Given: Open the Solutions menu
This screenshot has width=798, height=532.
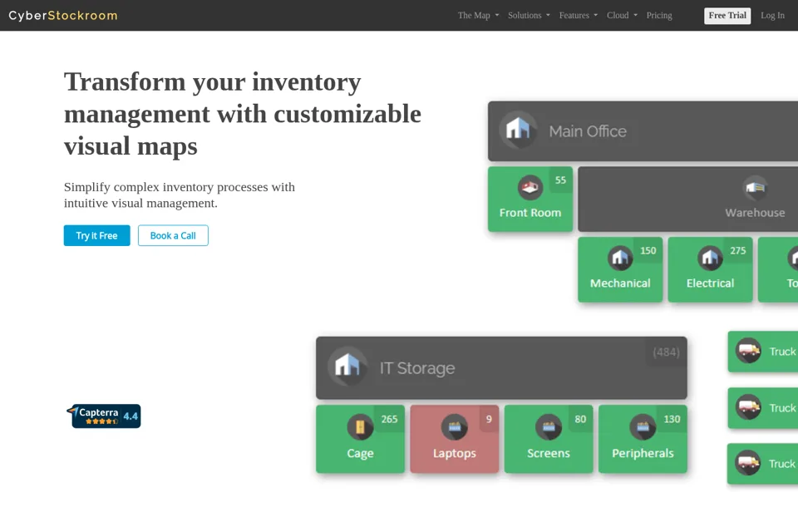Looking at the screenshot, I should [x=529, y=15].
